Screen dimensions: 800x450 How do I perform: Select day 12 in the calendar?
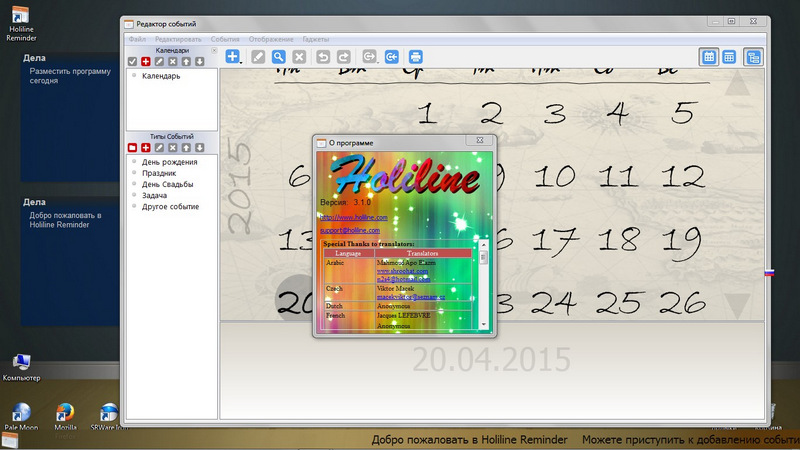point(683,177)
